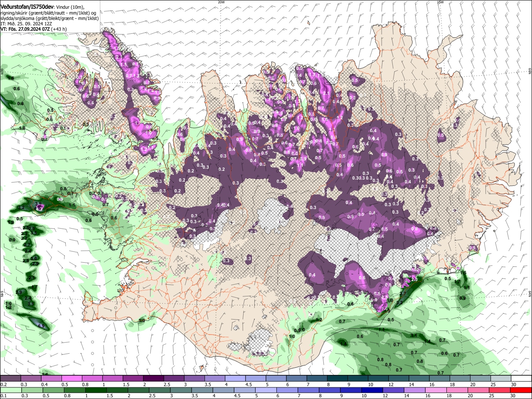Click the valid time line 'VT: Fös. 27.09.2024 07Z (+43 h)'

tap(34, 29)
